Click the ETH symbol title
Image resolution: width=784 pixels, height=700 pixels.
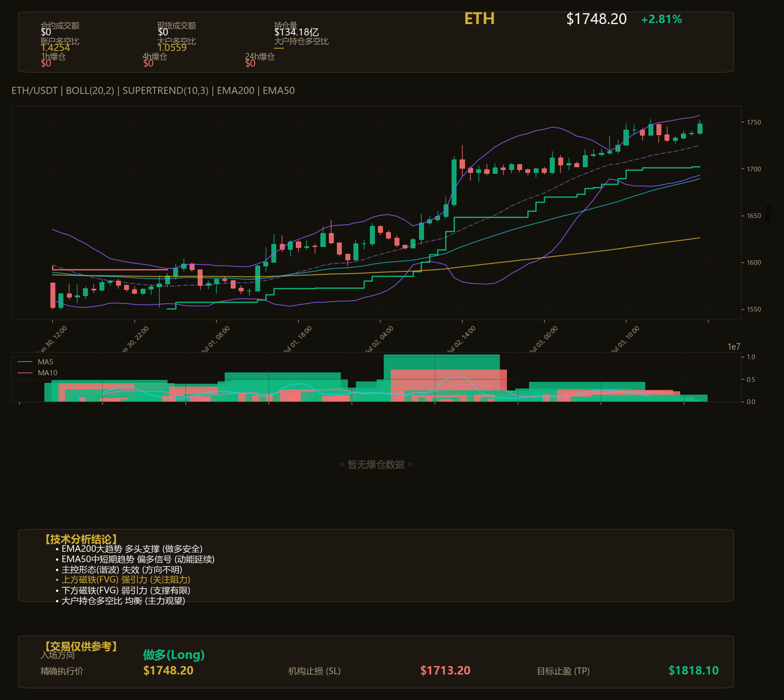[x=479, y=19]
